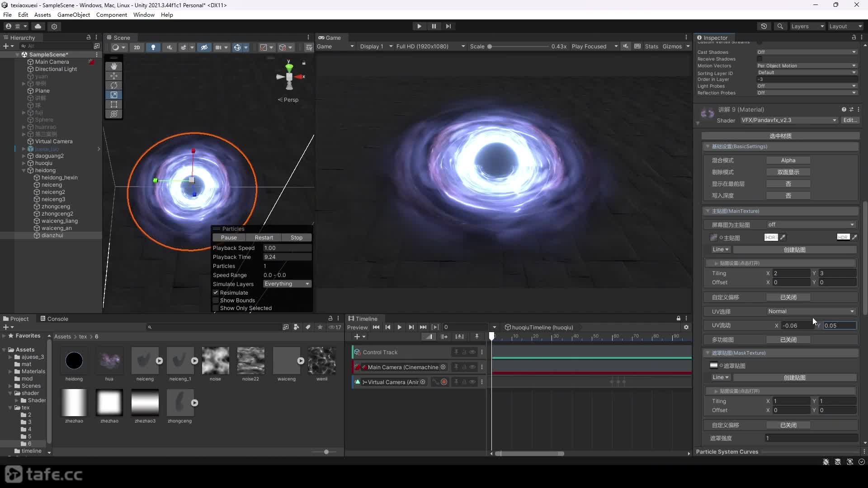The image size is (868, 488).
Task: Switch to the Console tab
Action: tap(54, 319)
